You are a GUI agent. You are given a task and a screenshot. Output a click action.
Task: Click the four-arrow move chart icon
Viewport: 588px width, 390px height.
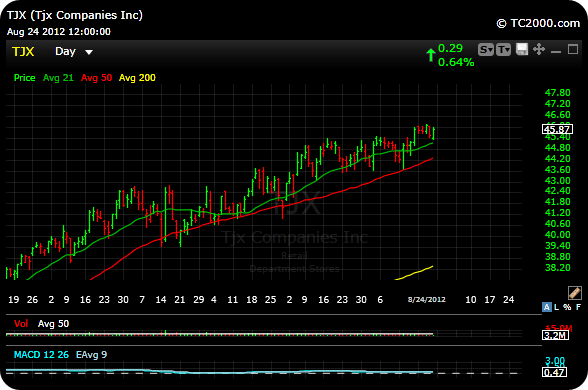click(539, 49)
